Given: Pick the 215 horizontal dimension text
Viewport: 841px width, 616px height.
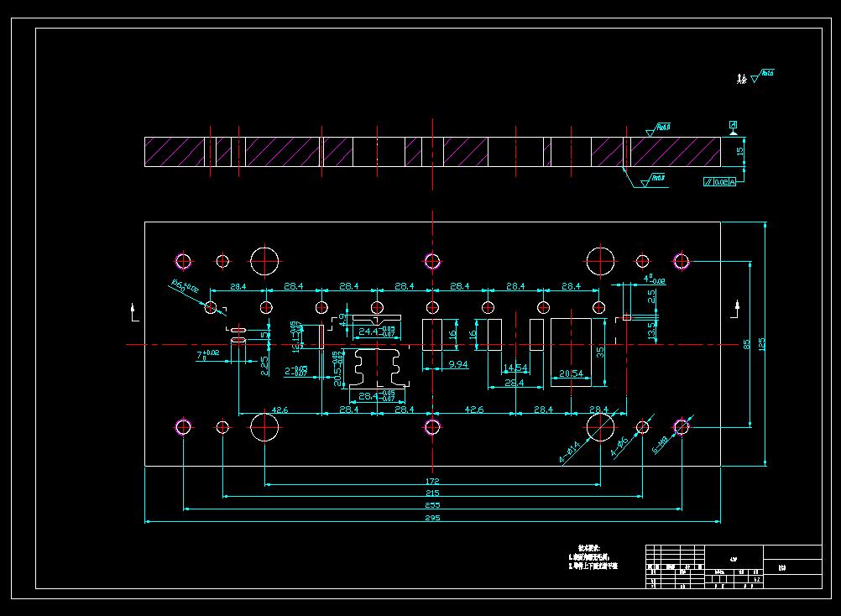Looking at the screenshot, I should coord(432,493).
